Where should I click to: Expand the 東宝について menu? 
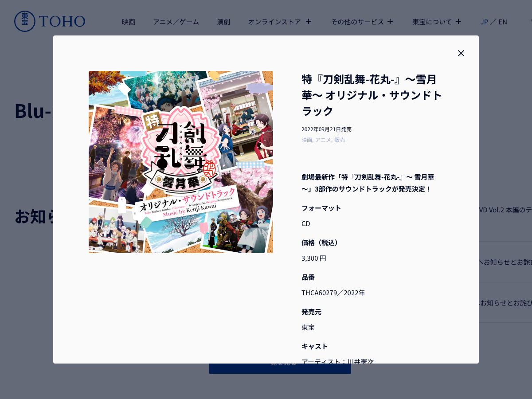coord(437,22)
